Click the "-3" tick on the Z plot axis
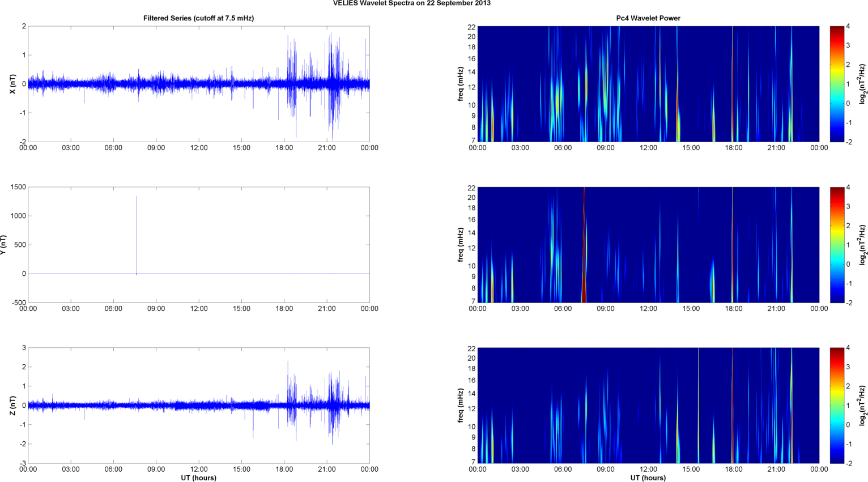 pyautogui.click(x=23, y=463)
